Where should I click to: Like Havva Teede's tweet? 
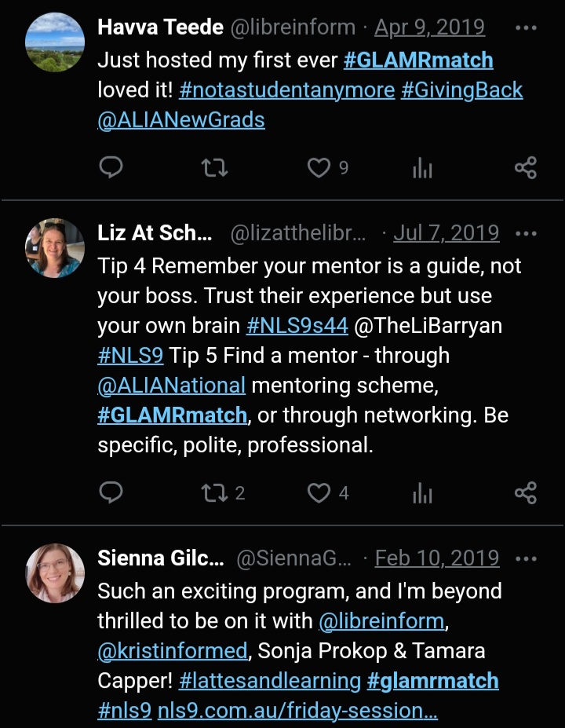tap(318, 167)
